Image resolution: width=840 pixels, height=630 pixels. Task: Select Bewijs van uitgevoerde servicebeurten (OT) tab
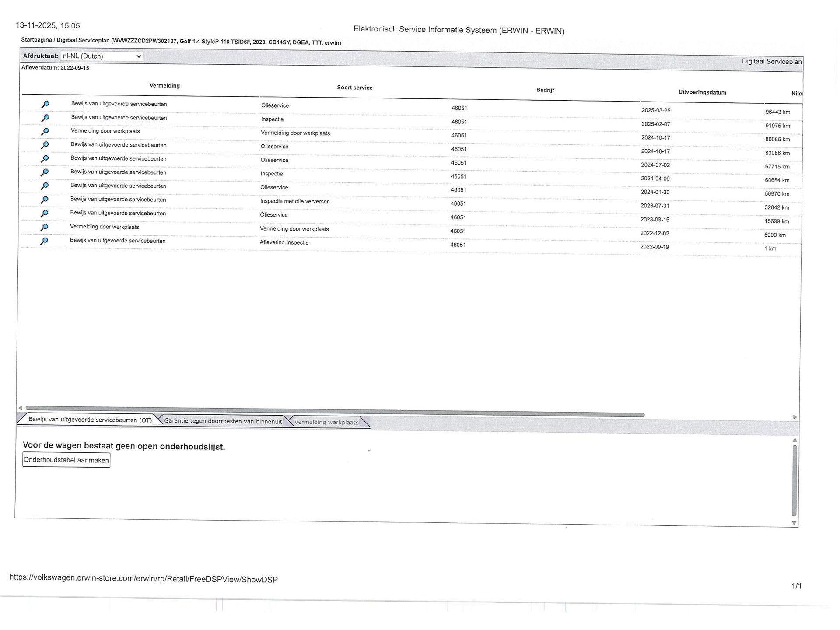[90, 420]
